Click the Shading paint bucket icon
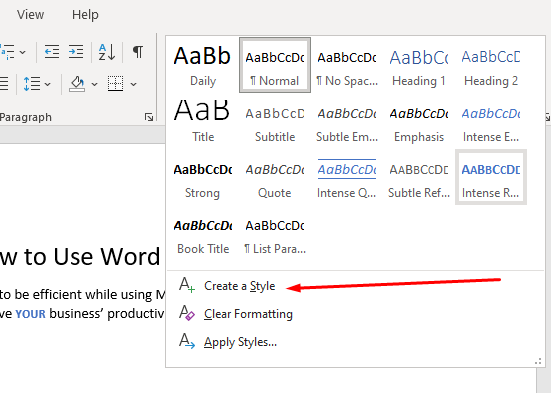Image resolution: width=551 pixels, height=393 pixels. (77, 84)
